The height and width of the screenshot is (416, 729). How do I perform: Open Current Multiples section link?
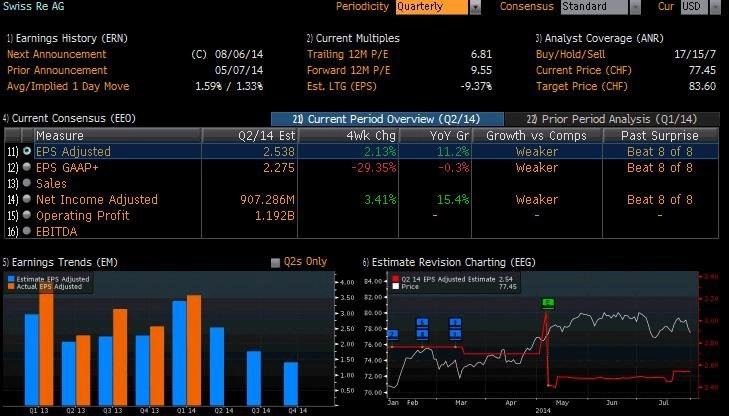[353, 38]
